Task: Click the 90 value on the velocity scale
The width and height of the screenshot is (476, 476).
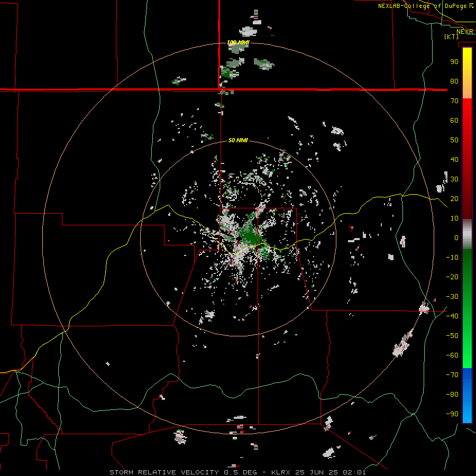Action: pos(454,62)
